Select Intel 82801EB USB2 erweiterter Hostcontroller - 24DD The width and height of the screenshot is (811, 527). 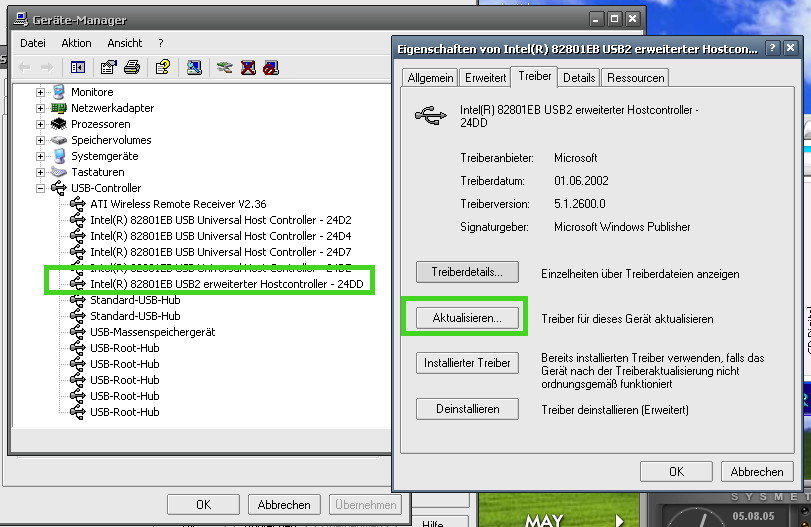(x=227, y=284)
